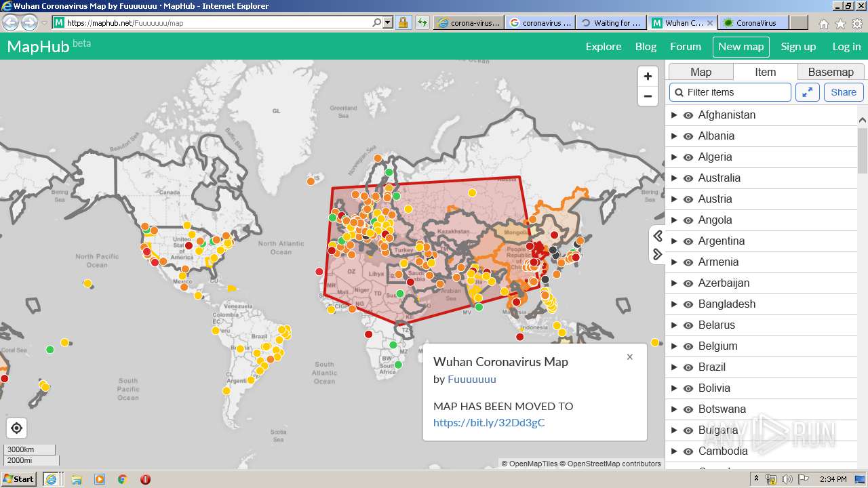The height and width of the screenshot is (488, 868).
Task: Open the Log in link
Action: (x=846, y=47)
